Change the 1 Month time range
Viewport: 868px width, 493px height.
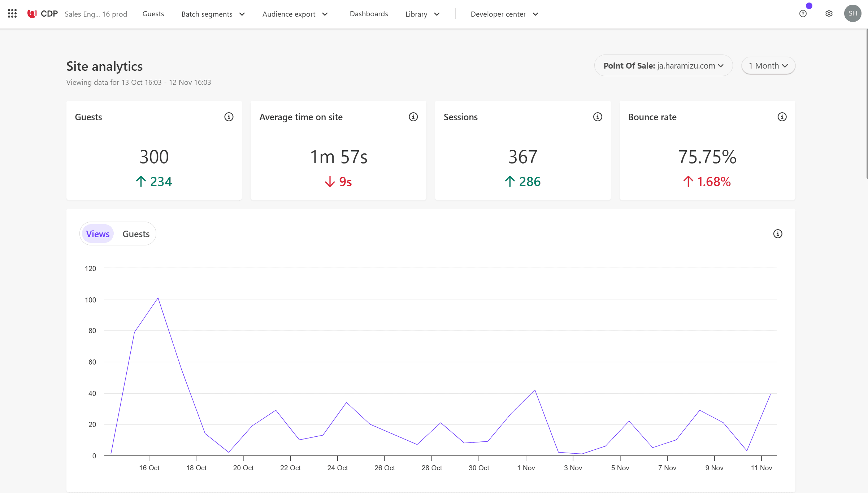point(768,66)
